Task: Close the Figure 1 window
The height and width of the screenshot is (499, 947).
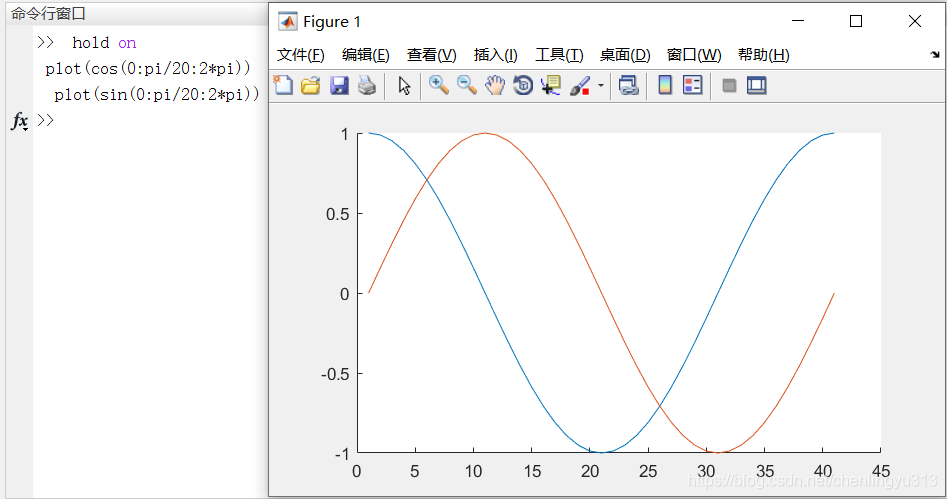Action: coord(914,21)
